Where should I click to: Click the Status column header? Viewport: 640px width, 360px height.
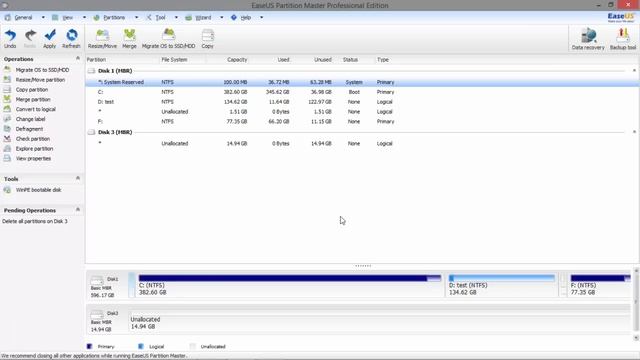tap(350, 60)
